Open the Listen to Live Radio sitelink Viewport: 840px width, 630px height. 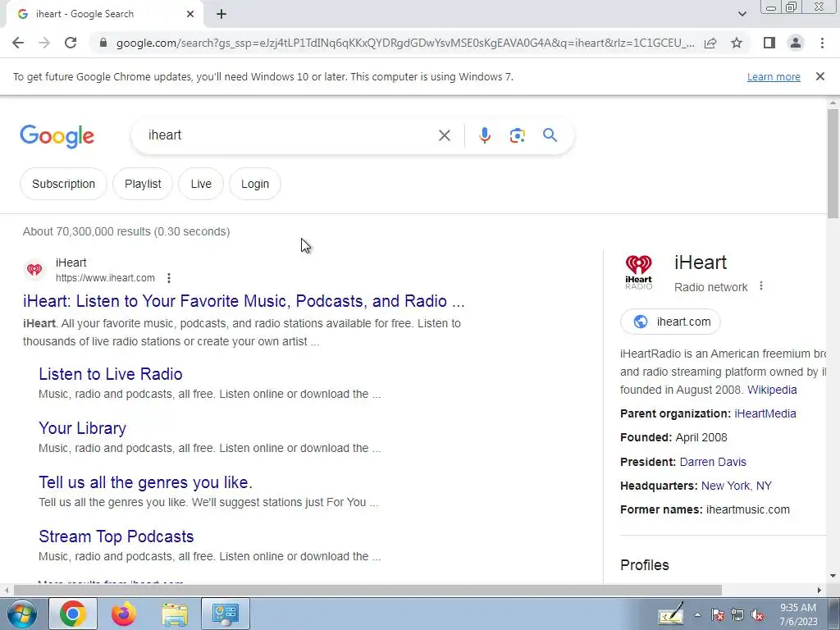pos(111,374)
